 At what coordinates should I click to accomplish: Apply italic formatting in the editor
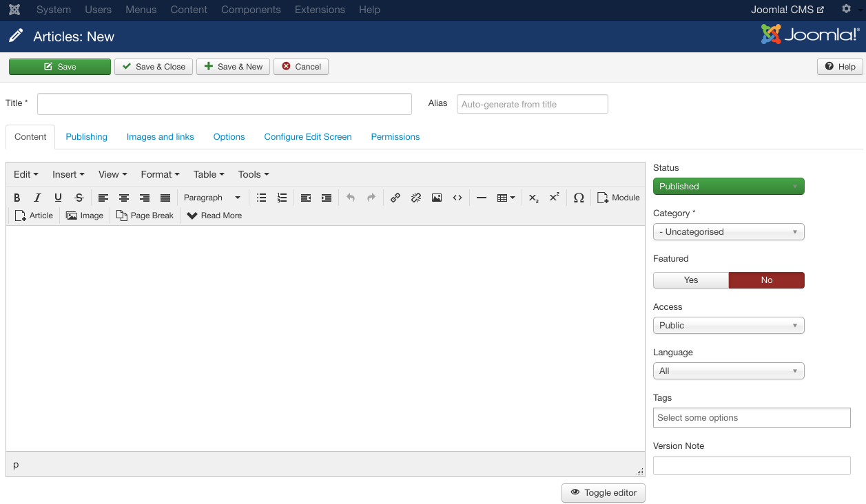[x=37, y=198]
